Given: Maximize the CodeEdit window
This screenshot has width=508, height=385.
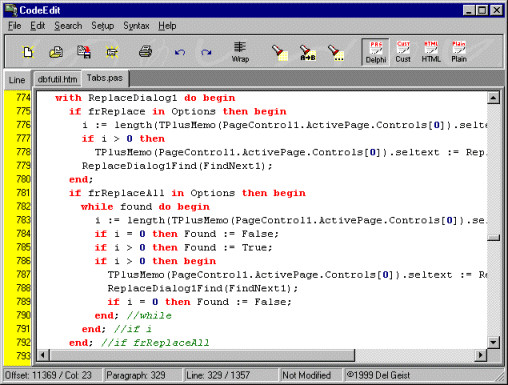Looking at the screenshot, I should point(482,10).
